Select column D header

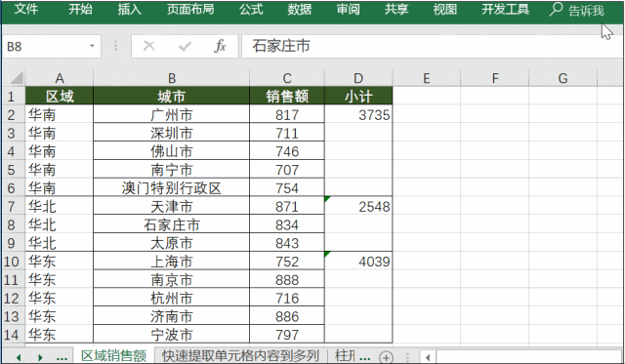358,78
